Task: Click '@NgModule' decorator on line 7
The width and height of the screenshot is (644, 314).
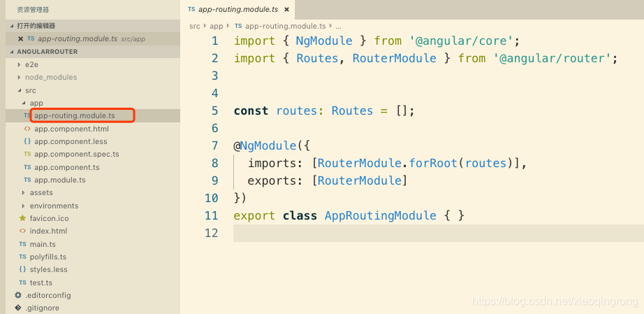Action: (x=265, y=145)
